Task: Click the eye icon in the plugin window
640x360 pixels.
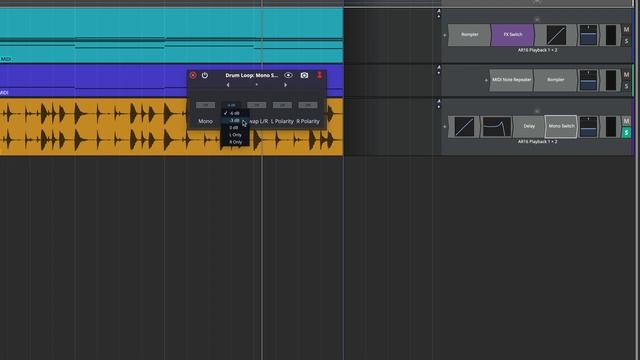Action: [x=288, y=75]
